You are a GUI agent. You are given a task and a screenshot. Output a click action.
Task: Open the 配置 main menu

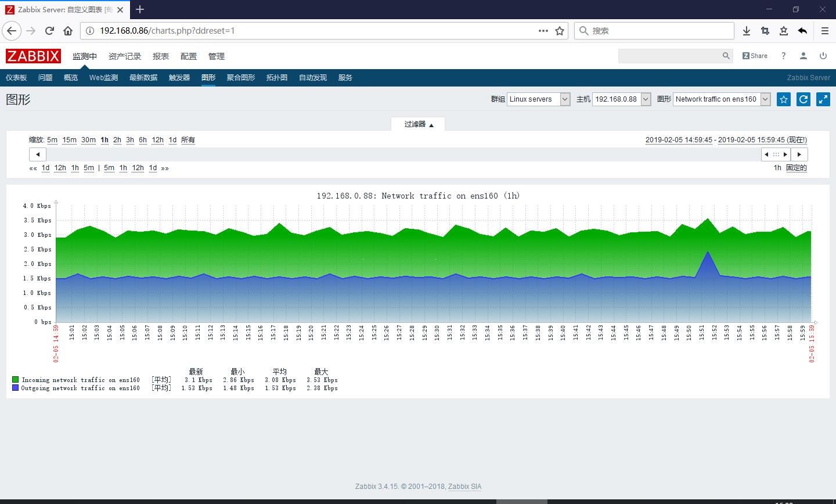pyautogui.click(x=189, y=56)
